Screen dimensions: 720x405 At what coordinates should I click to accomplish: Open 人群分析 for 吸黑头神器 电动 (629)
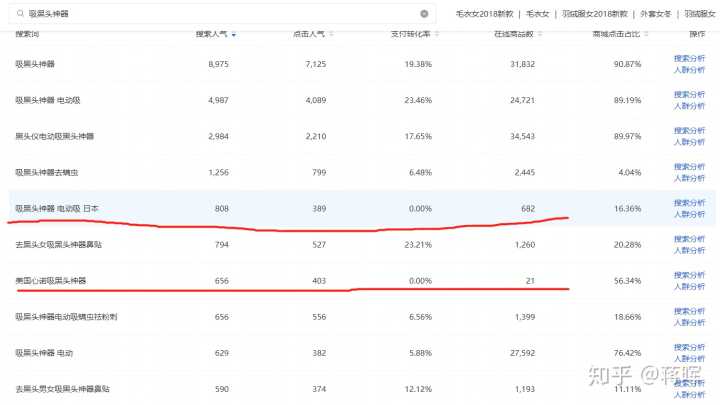click(689, 359)
